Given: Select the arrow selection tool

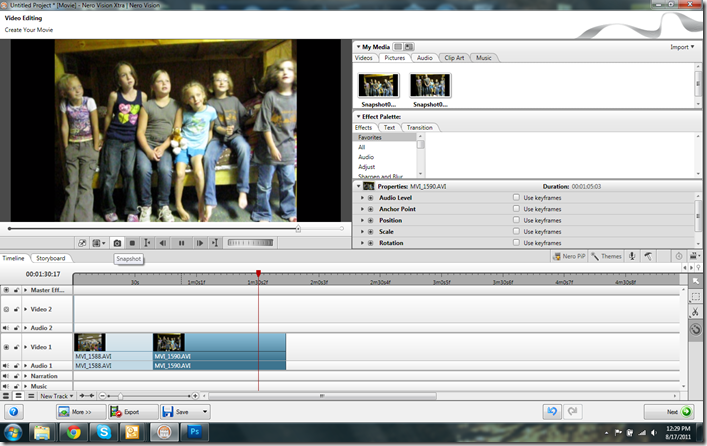Looking at the screenshot, I should tap(696, 281).
